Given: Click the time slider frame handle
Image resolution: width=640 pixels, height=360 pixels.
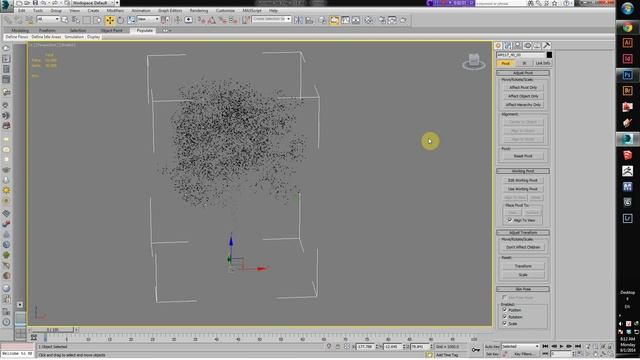Looking at the screenshot, I should (x=53, y=329).
